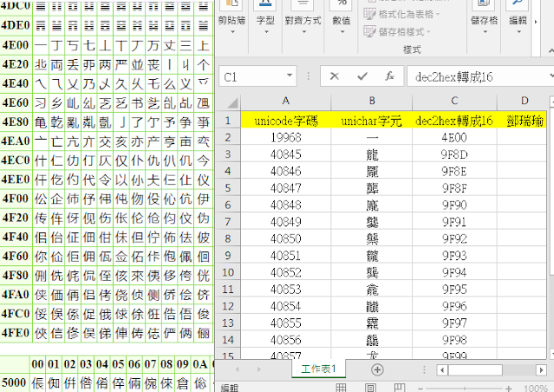Select row 1 header
The width and height of the screenshot is (554, 392).
228,121
